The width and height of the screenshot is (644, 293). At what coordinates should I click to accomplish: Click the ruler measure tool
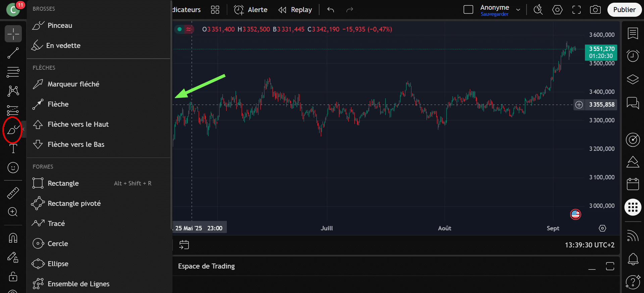(13, 193)
